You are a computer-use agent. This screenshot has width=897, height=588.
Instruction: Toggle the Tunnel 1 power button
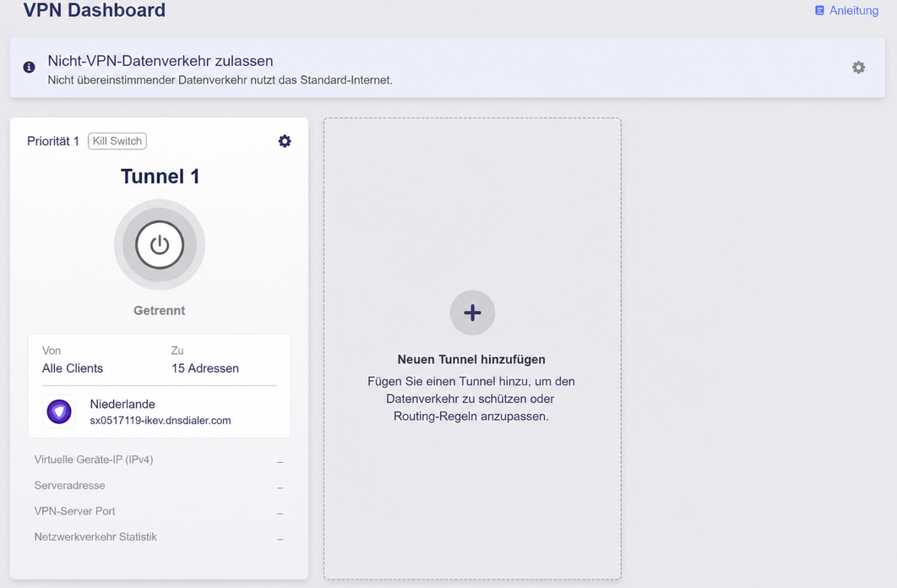[160, 245]
